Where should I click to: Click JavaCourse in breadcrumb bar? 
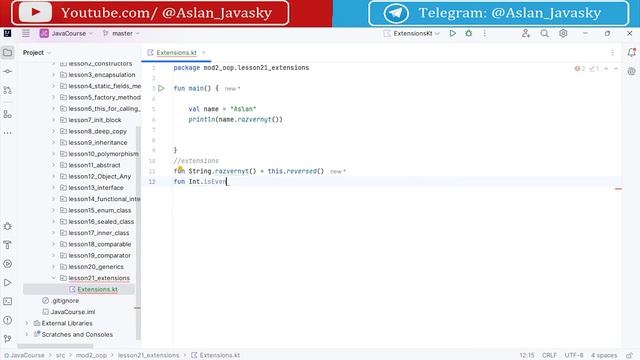(27, 355)
